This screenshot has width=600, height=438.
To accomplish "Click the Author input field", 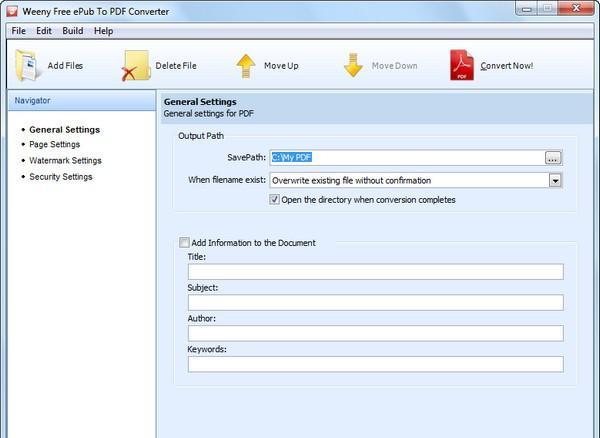I will 375,333.
